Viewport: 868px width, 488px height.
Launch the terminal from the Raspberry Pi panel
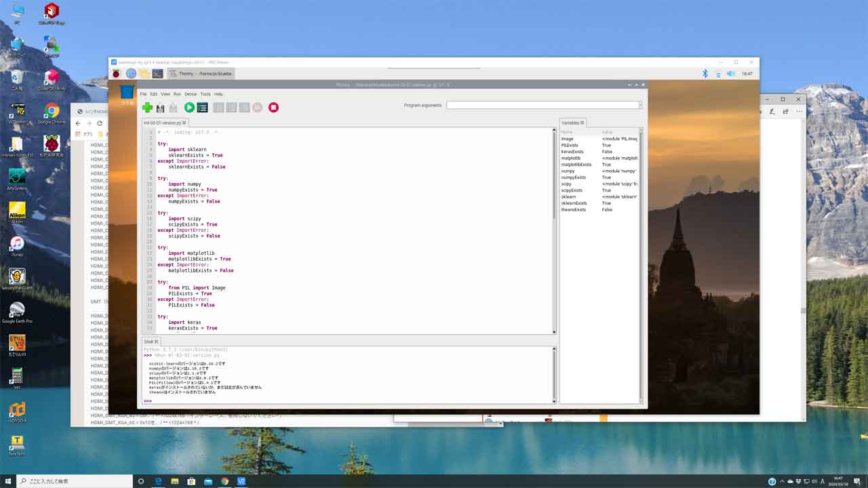[x=157, y=73]
